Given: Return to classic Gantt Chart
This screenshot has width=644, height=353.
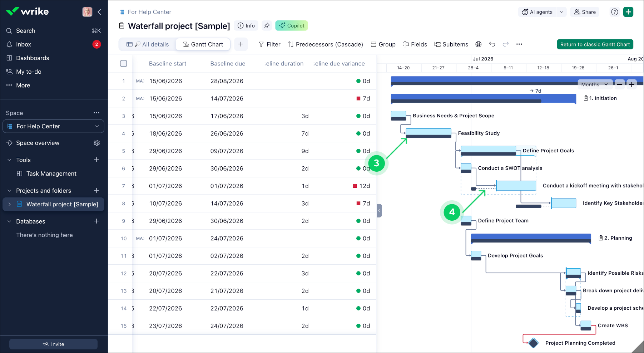Looking at the screenshot, I should (x=595, y=44).
